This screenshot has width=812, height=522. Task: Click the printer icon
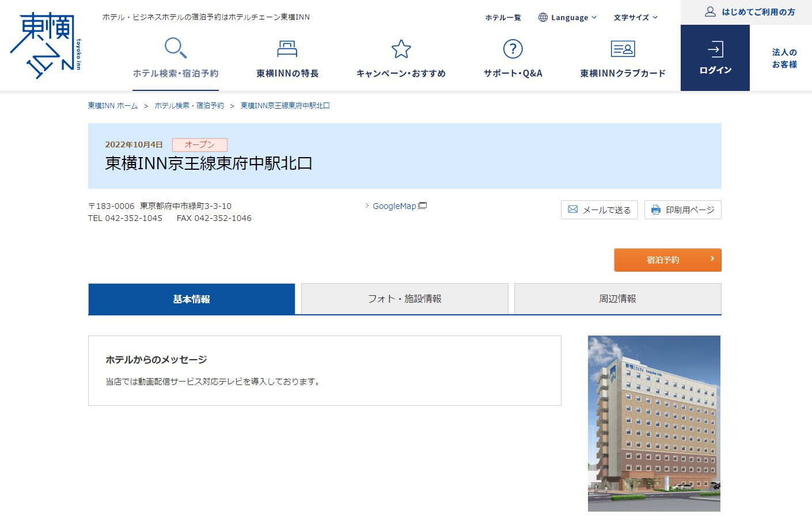655,209
